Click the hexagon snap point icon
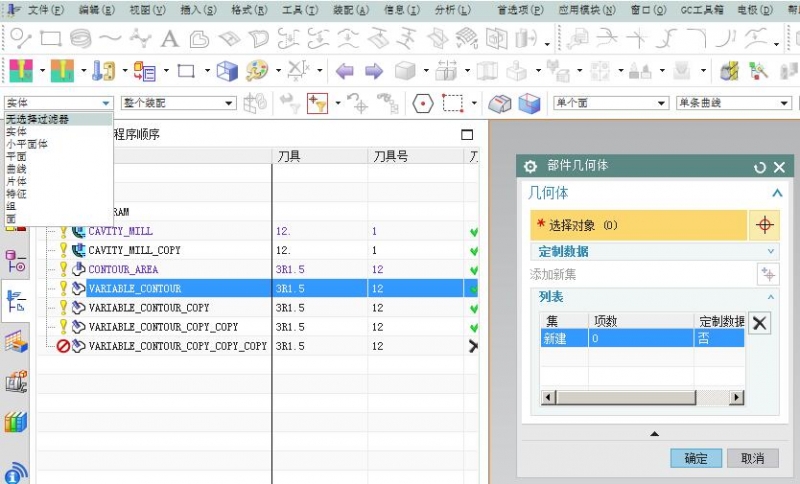 pyautogui.click(x=422, y=104)
